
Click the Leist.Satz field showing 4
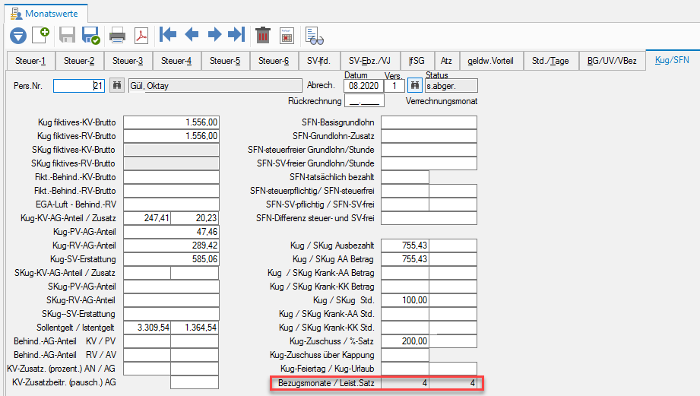pyautogui.click(x=453, y=383)
